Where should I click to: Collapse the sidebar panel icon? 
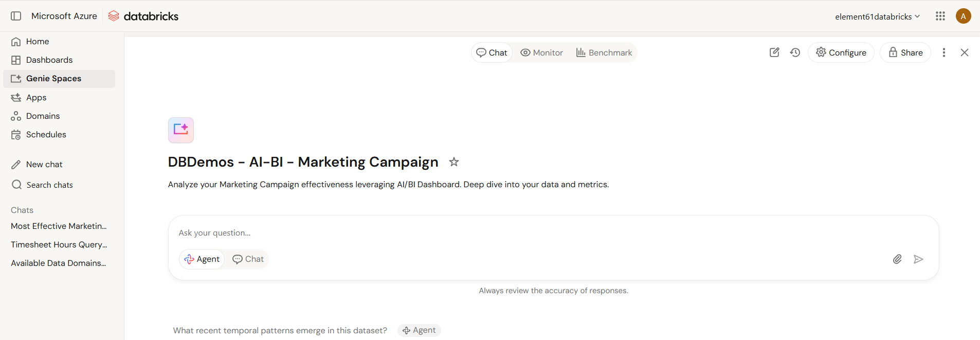click(16, 16)
